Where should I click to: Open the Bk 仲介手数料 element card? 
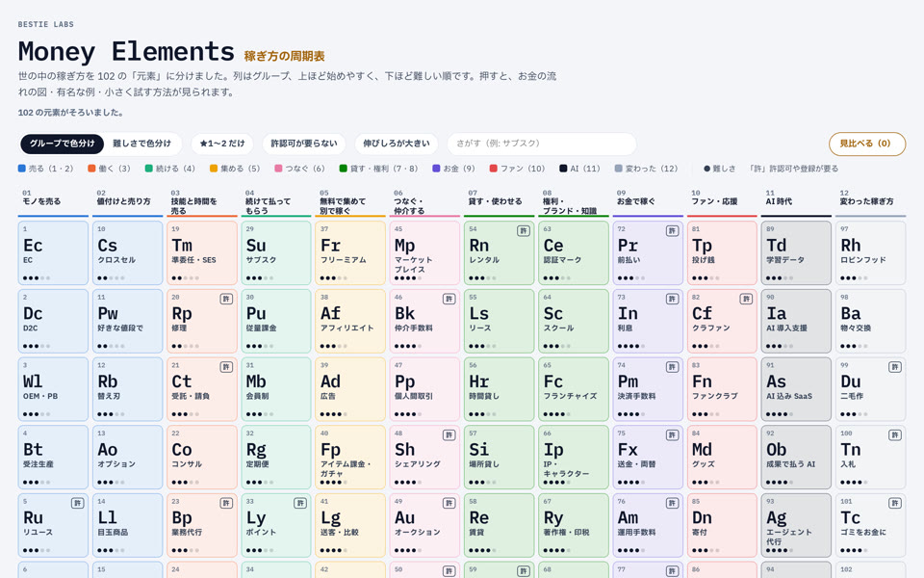click(x=424, y=321)
